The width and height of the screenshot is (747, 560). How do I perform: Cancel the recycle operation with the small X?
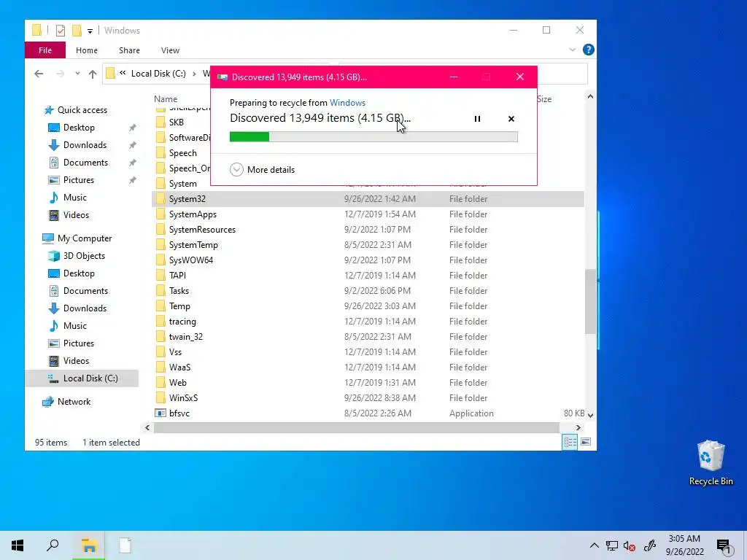tap(511, 119)
